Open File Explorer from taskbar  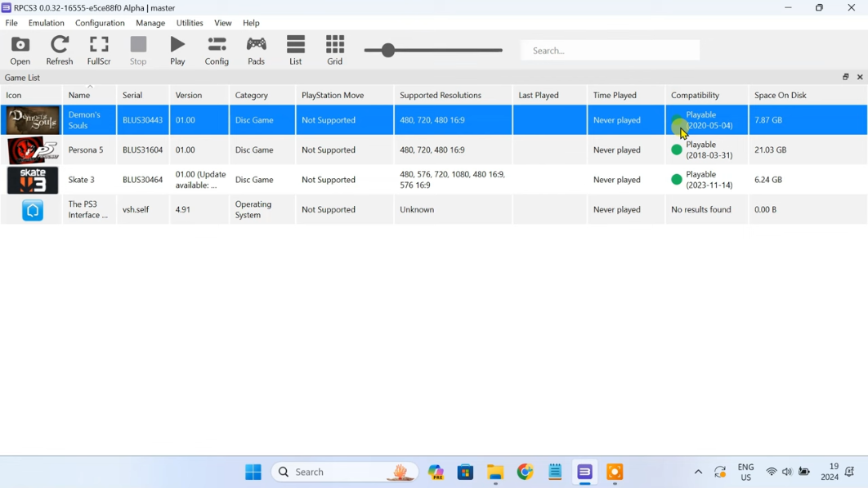click(495, 472)
